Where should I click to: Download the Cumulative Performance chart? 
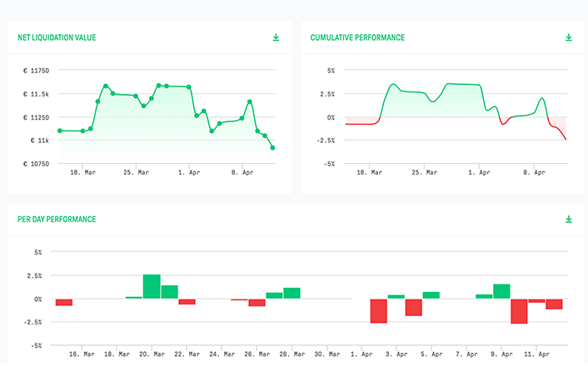[569, 37]
